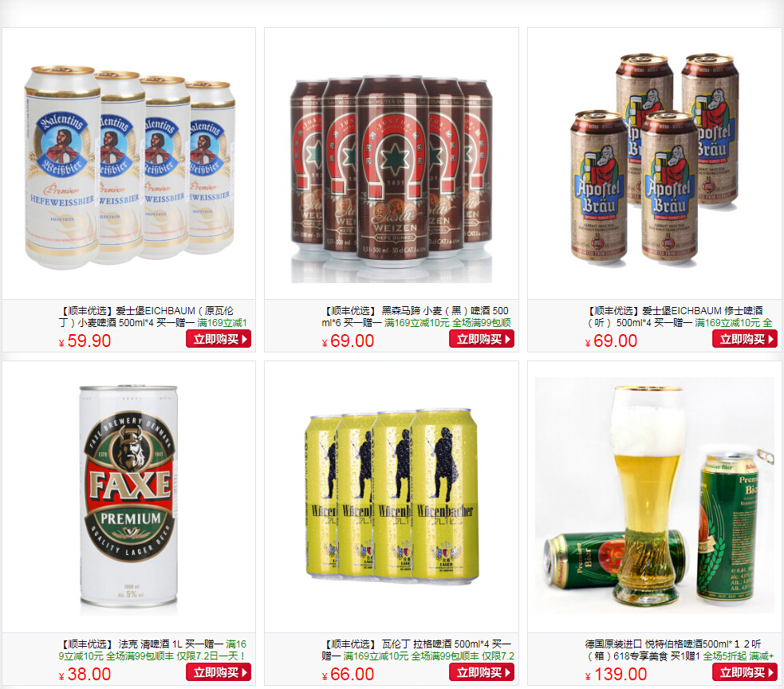This screenshot has height=689, width=784.
Task: Open the beer glass with green cans image
Action: (655, 495)
